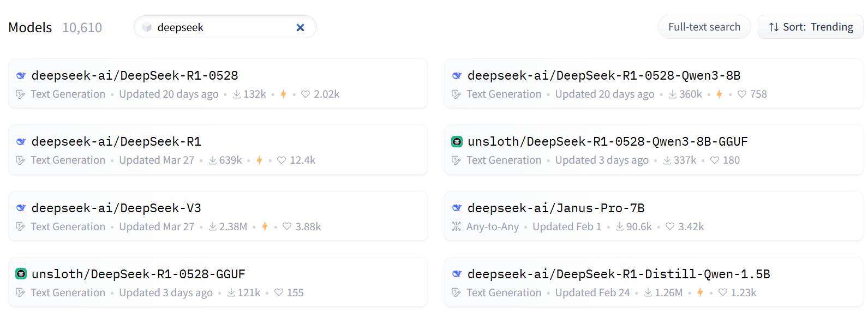Click heart likes icon next to 2.02k
Screen dimensions: 868x311
[x=306, y=94]
